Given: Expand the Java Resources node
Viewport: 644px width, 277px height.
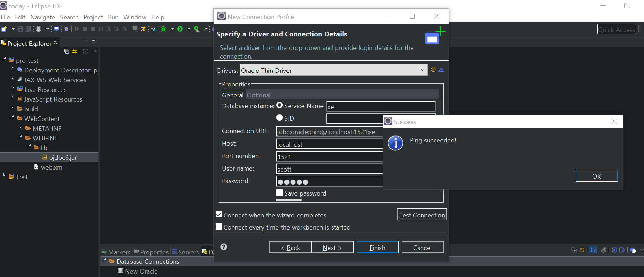Looking at the screenshot, I should [12, 88].
